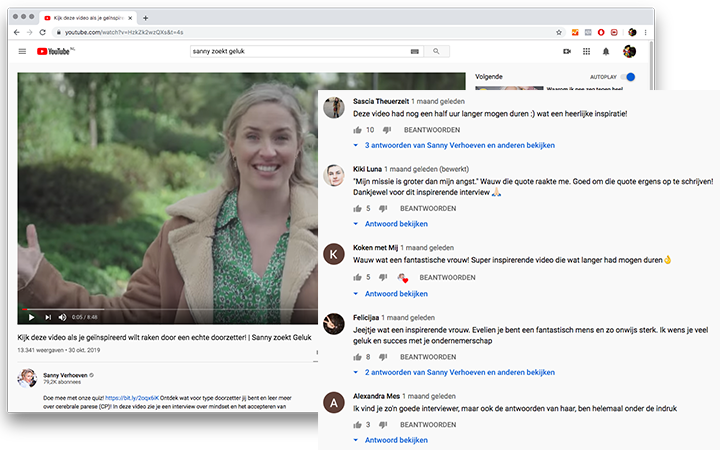Click the page vertical scrollbar

(x=651, y=64)
